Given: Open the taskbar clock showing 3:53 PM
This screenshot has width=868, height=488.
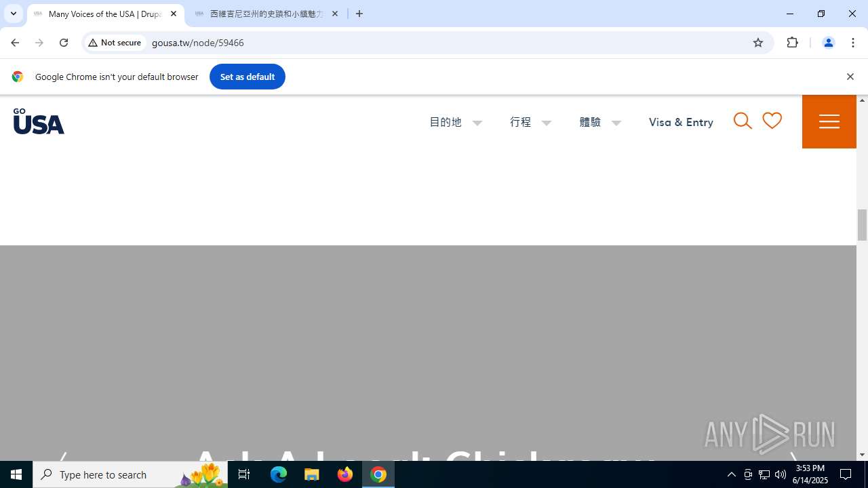Looking at the screenshot, I should 810,474.
